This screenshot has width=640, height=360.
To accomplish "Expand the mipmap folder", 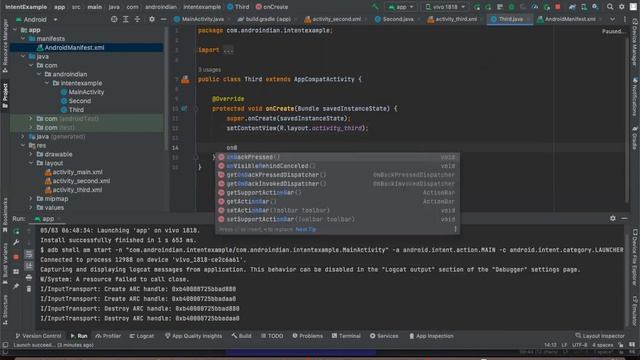I will (x=31, y=199).
